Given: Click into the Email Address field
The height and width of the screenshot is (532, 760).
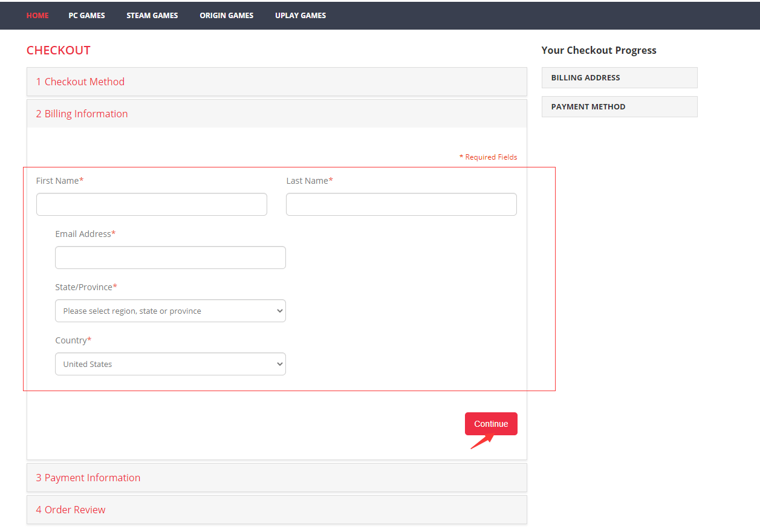Looking at the screenshot, I should pos(170,258).
